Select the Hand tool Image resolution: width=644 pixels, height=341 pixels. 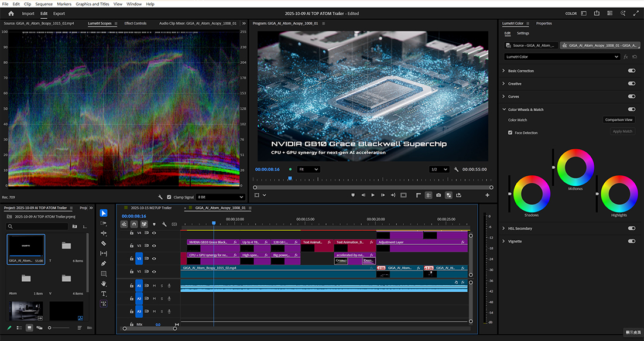[104, 284]
